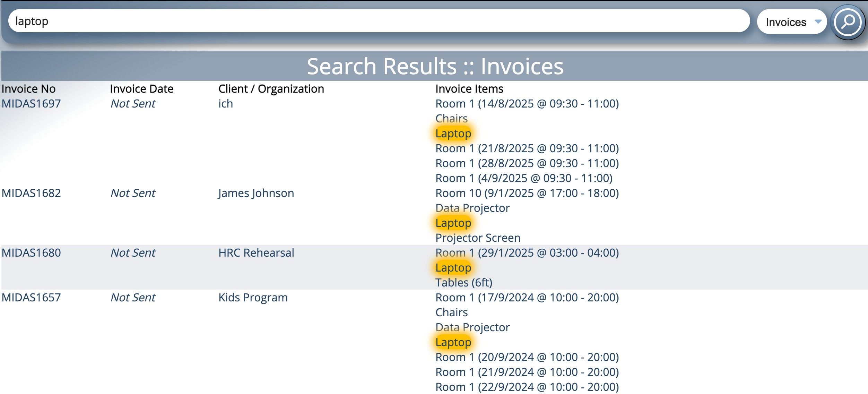Click Room 1 (29/1/2025) booking item
Image resolution: width=868 pixels, height=394 pixels.
click(x=527, y=253)
